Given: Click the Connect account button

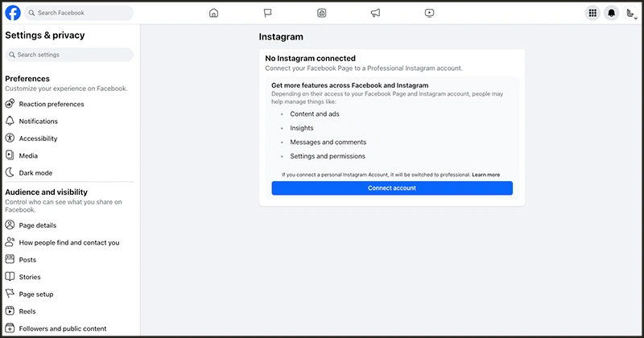Looking at the screenshot, I should click(392, 188).
